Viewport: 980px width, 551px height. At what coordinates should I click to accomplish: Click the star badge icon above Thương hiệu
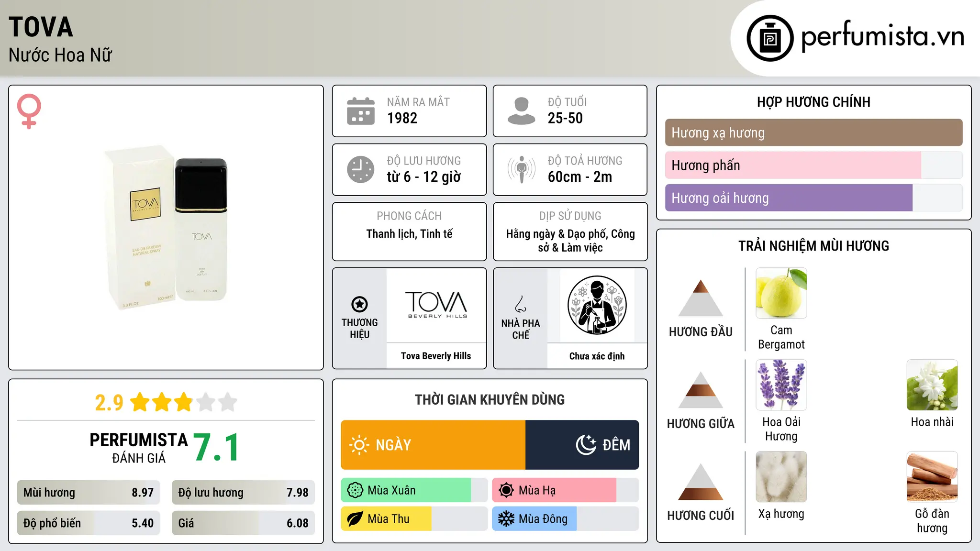point(359,304)
